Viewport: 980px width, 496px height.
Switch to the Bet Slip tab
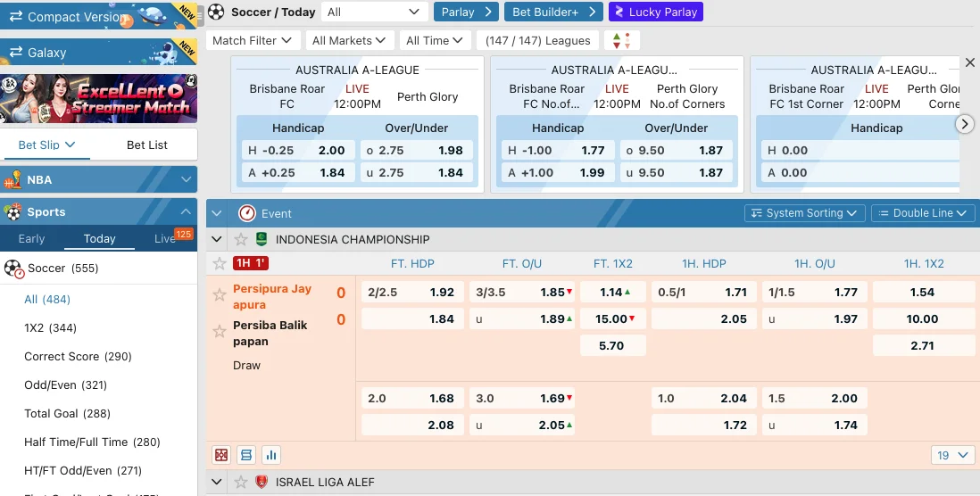[x=46, y=145]
